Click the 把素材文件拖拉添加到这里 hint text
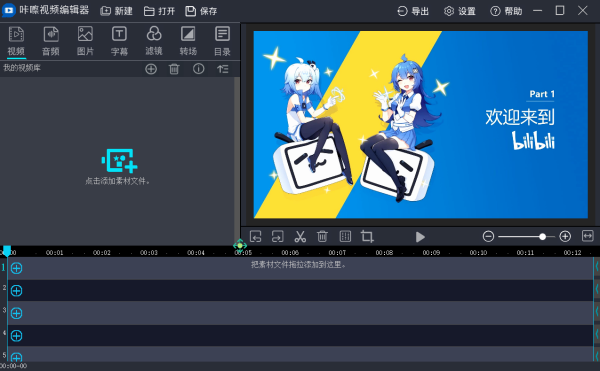This screenshot has height=371, width=600. tap(298, 265)
